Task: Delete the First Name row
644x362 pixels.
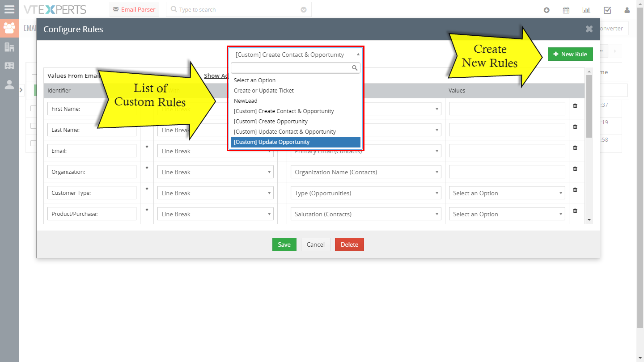Action: [x=575, y=106]
